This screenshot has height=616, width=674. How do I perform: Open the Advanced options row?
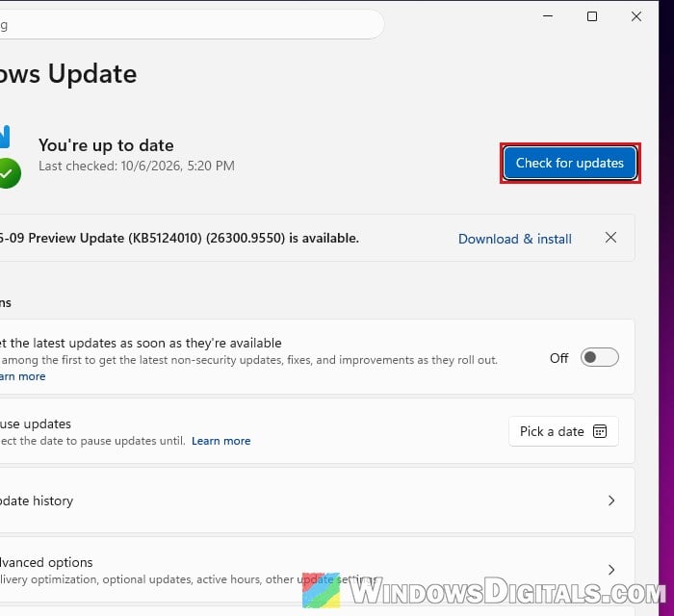[317, 570]
